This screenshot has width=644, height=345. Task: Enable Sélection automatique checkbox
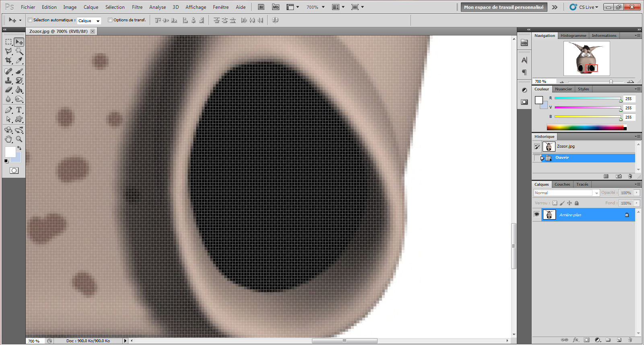(x=30, y=20)
